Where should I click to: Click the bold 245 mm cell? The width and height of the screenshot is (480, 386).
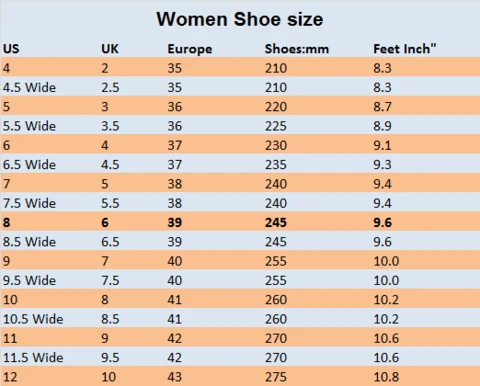click(276, 222)
